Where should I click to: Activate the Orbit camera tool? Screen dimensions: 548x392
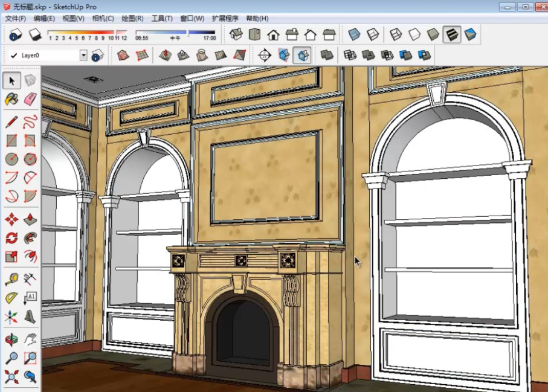click(11, 339)
